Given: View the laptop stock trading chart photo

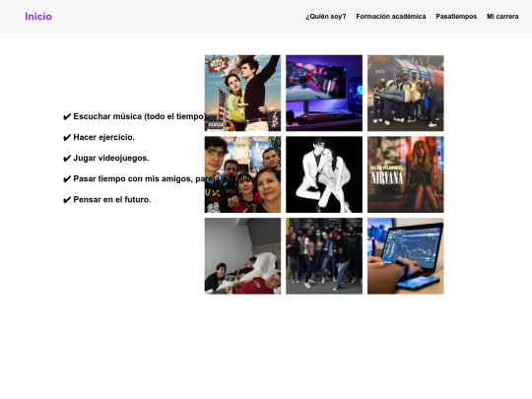Looking at the screenshot, I should pyautogui.click(x=406, y=256).
